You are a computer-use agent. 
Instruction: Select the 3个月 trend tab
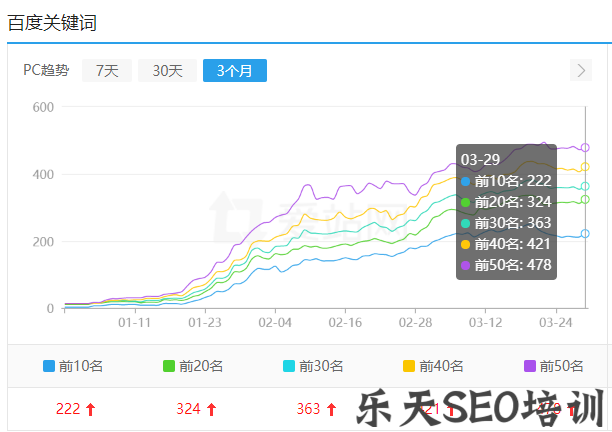pyautogui.click(x=235, y=70)
